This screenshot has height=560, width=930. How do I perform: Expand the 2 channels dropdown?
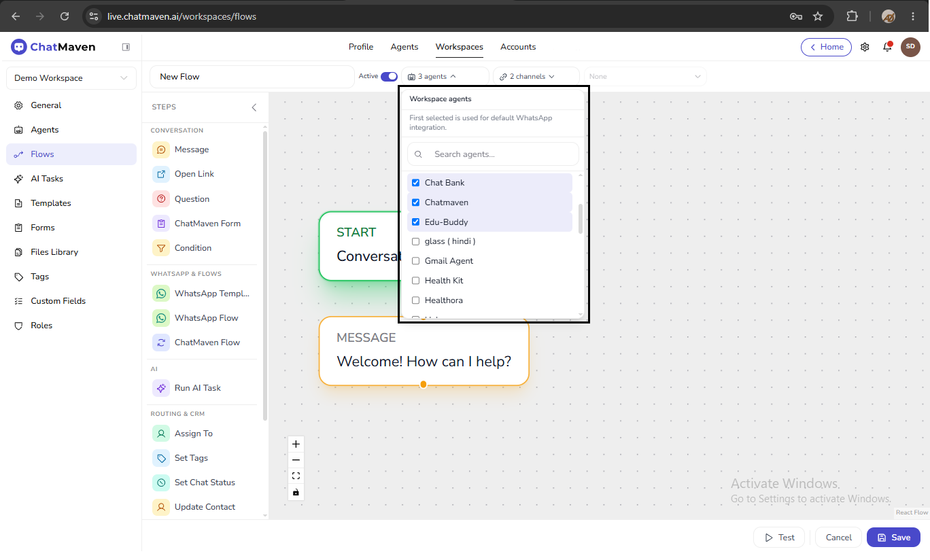536,76
